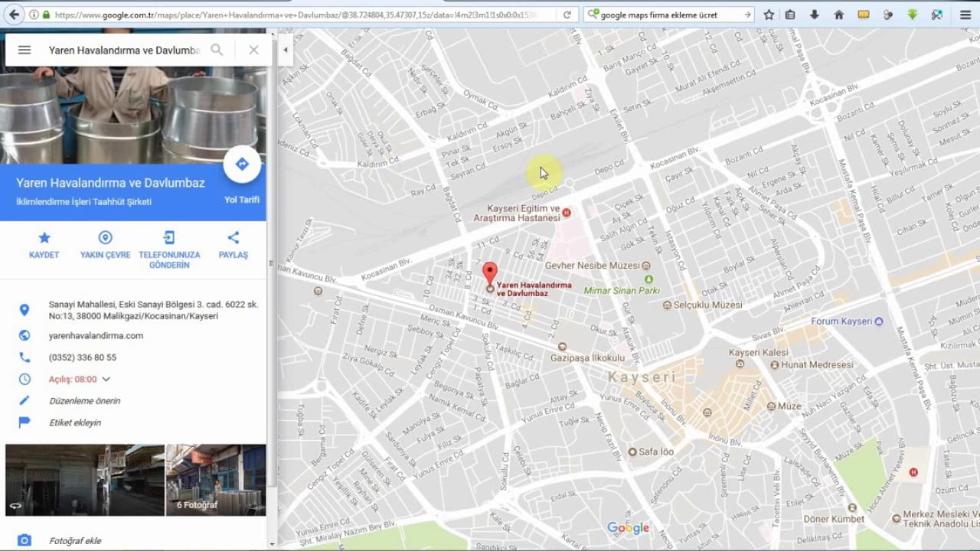Click TELEFONUNUZA GÖNDERİN send-to-phone icon
The width and height of the screenshot is (980, 551).
click(x=168, y=238)
